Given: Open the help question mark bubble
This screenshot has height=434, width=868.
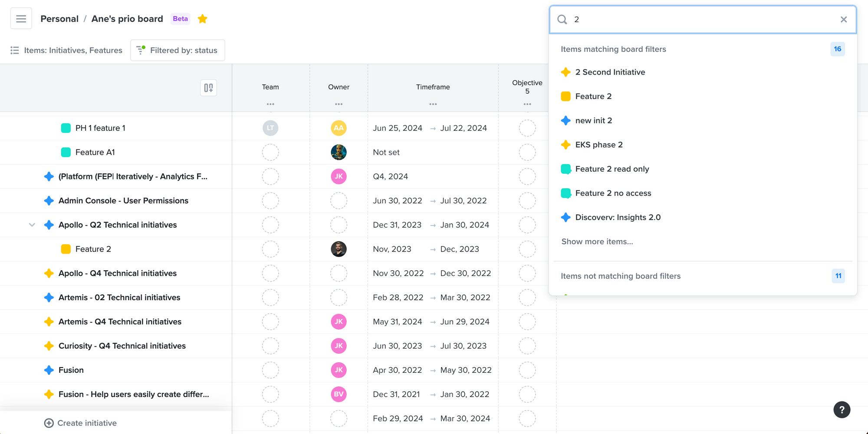Looking at the screenshot, I should pyautogui.click(x=842, y=410).
